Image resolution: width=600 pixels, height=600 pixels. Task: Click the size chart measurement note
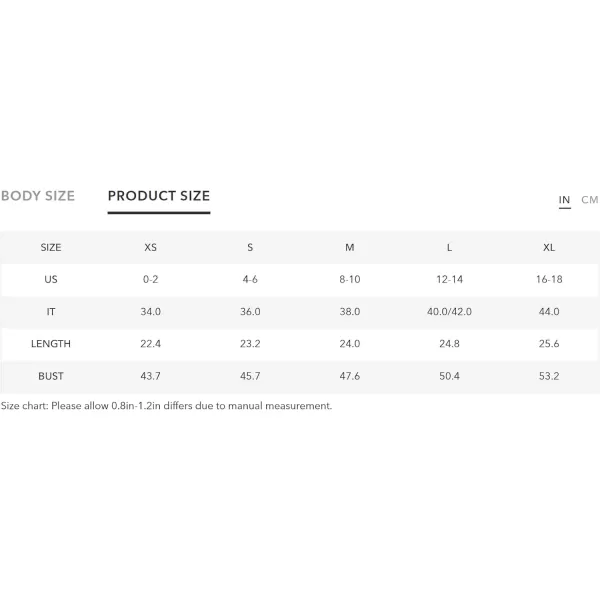click(x=166, y=406)
